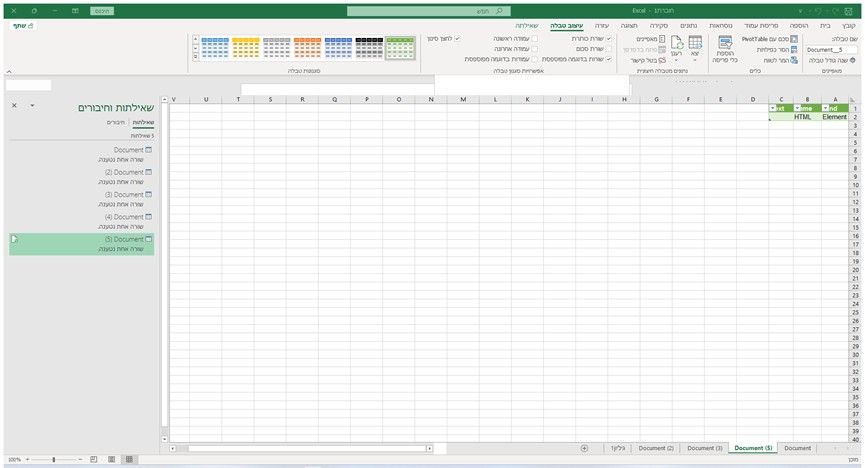Image resolution: width=865 pixels, height=468 pixels.
Task: Switch to Page Break Preview icon
Action: coord(94,459)
